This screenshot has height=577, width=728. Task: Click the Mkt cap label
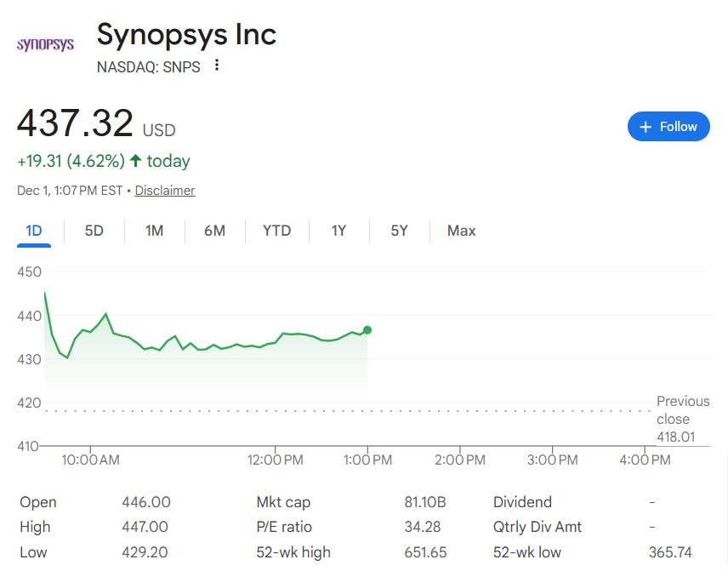[x=285, y=502]
